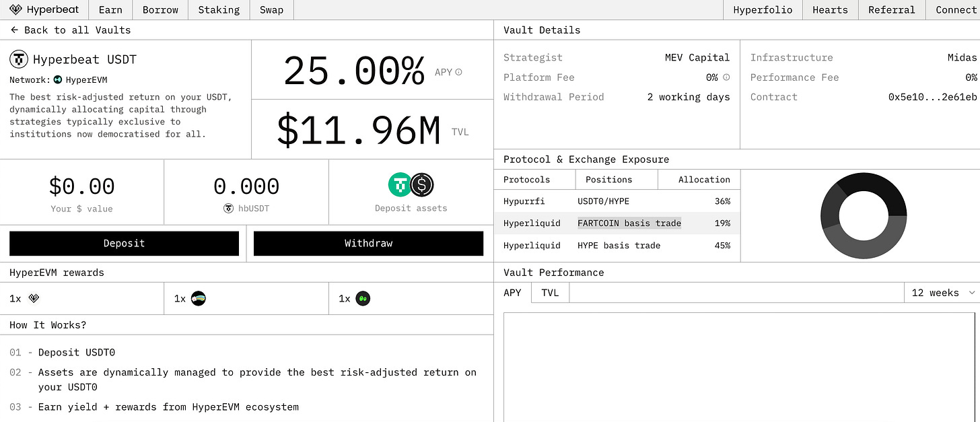Click the Connect wallet button
Viewport: 980px width, 422px height.
953,10
